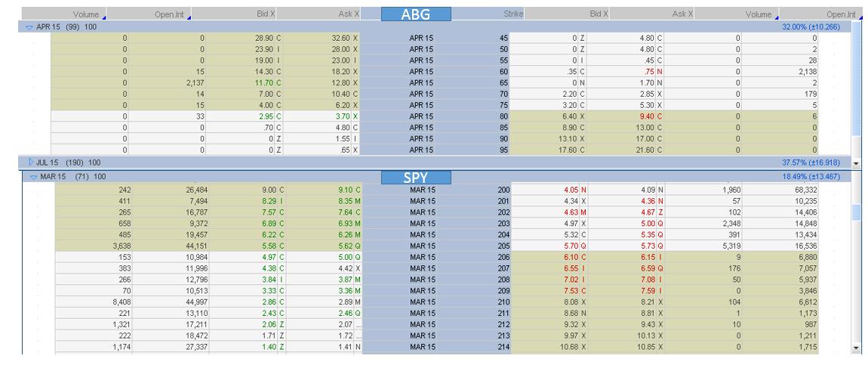Collapse the APR 15 expiration group

tap(29, 26)
